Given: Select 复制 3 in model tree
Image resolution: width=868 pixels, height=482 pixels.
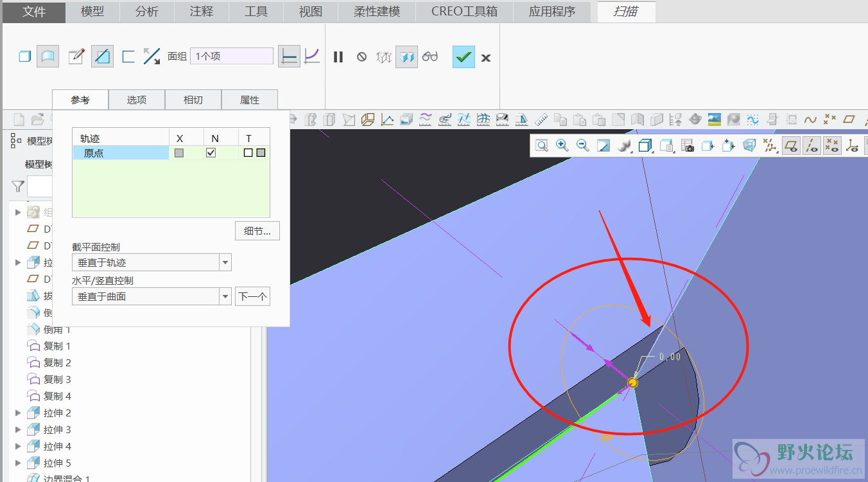Looking at the screenshot, I should coord(56,379).
